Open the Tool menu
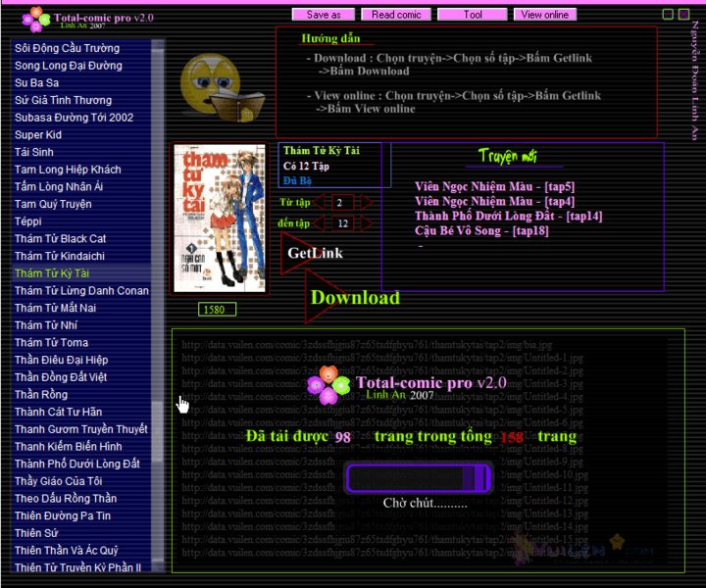 coord(473,15)
